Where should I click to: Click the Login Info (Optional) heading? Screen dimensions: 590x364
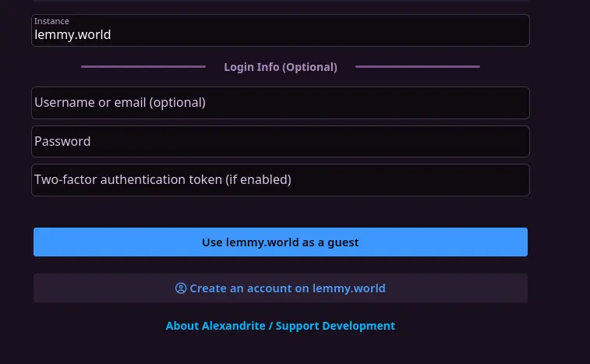coord(281,67)
